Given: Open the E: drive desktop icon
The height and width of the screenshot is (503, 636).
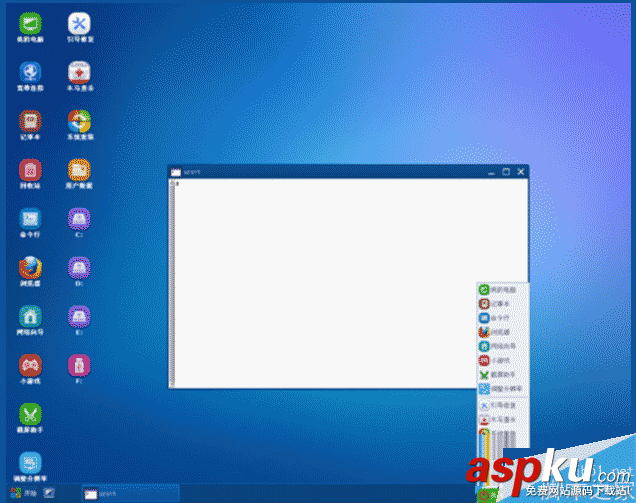Looking at the screenshot, I should 79,320.
